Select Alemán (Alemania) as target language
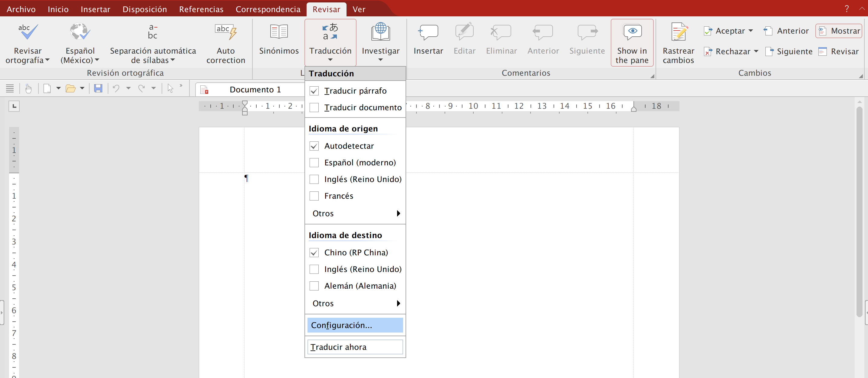868x378 pixels. point(314,286)
